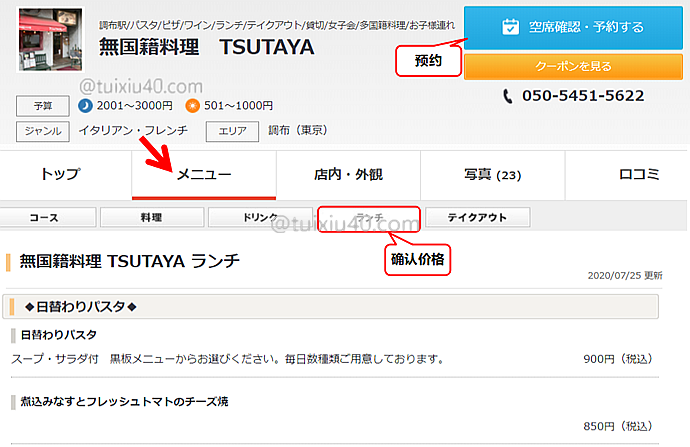Click the blue moon dinner budget icon
The image size is (690, 447).
(85, 106)
